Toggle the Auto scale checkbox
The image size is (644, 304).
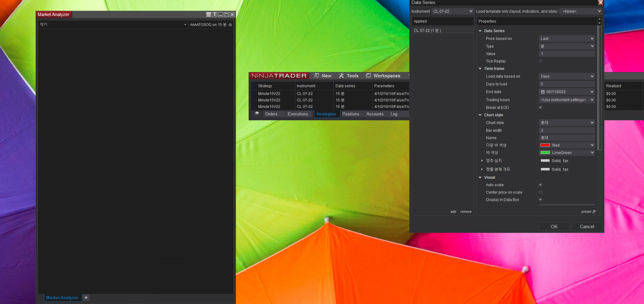pyautogui.click(x=541, y=185)
